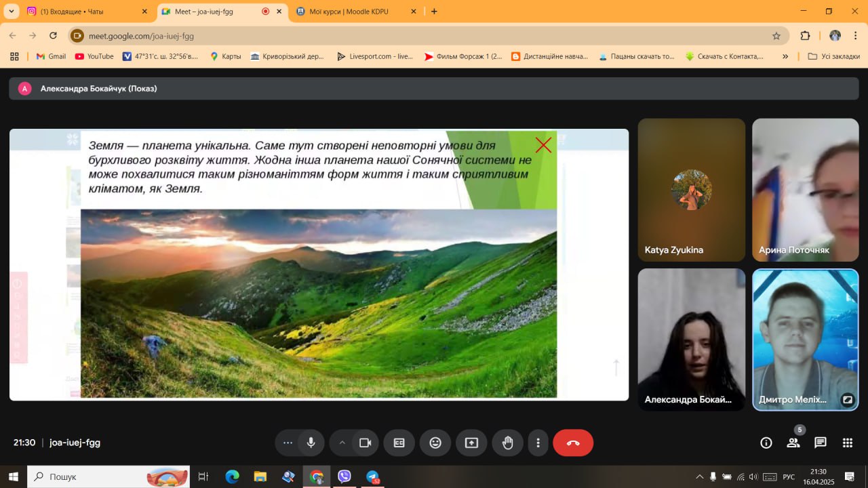Click the present screen share button
Screen dimensions: 868x488
(471, 443)
